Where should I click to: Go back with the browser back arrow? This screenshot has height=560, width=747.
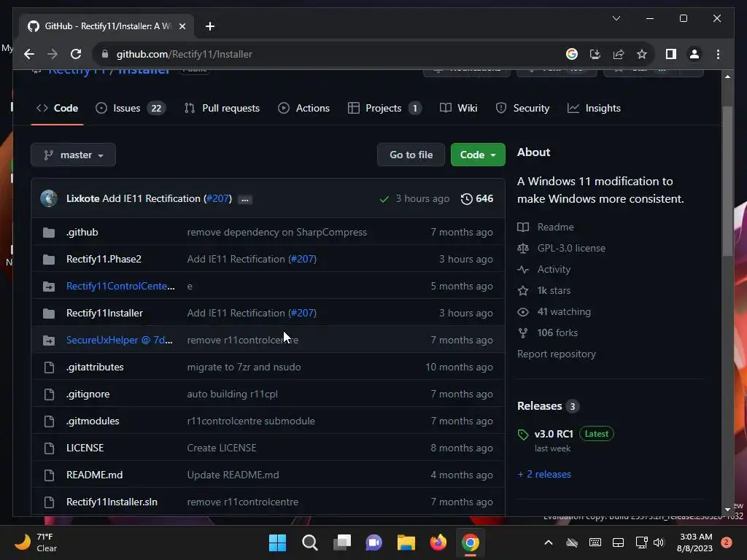(x=29, y=54)
